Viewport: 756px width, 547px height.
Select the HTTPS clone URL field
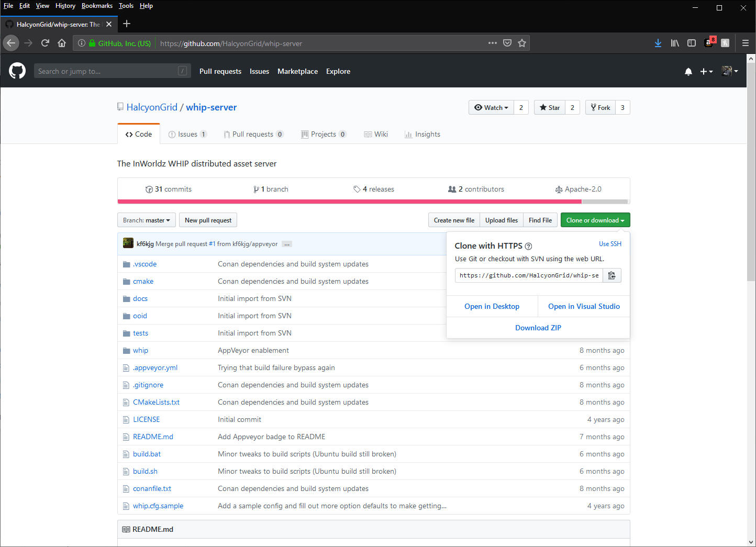tap(529, 275)
